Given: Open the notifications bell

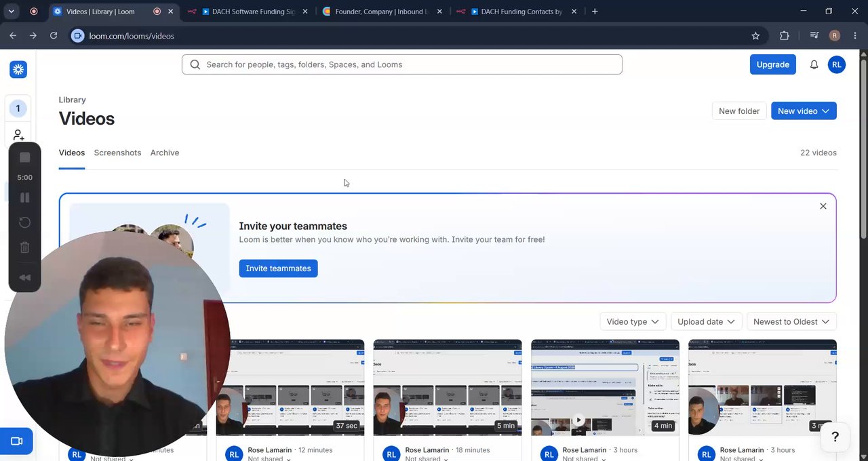Looking at the screenshot, I should click(x=814, y=64).
